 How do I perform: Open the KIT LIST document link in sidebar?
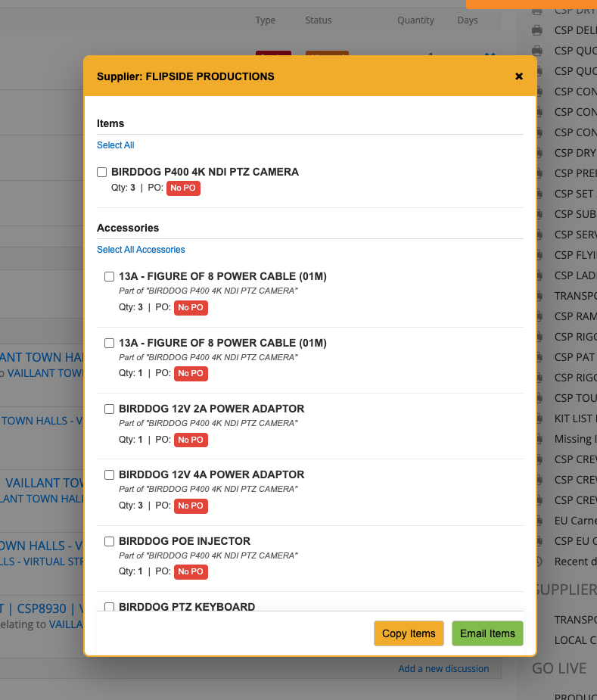[576, 418]
